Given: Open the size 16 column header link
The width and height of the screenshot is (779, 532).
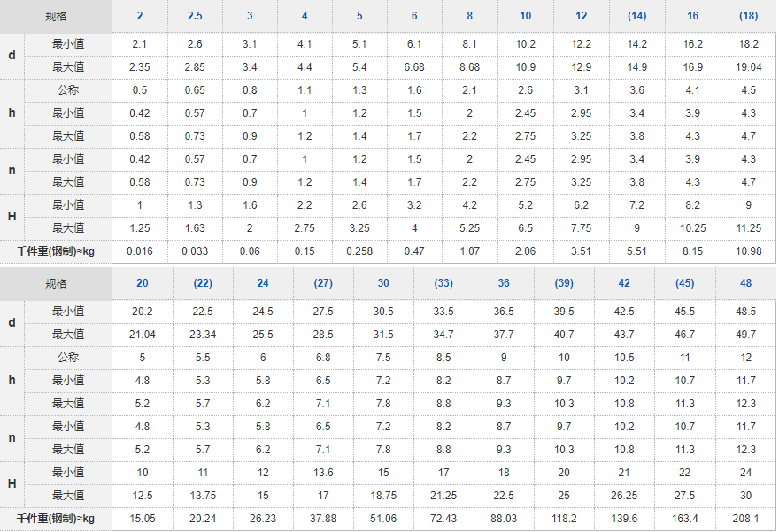Looking at the screenshot, I should point(692,16).
